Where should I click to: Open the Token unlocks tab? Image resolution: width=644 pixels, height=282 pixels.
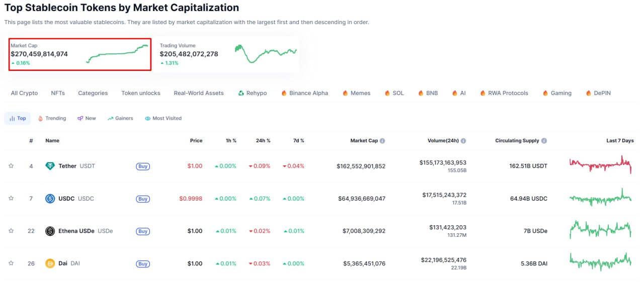(x=141, y=93)
